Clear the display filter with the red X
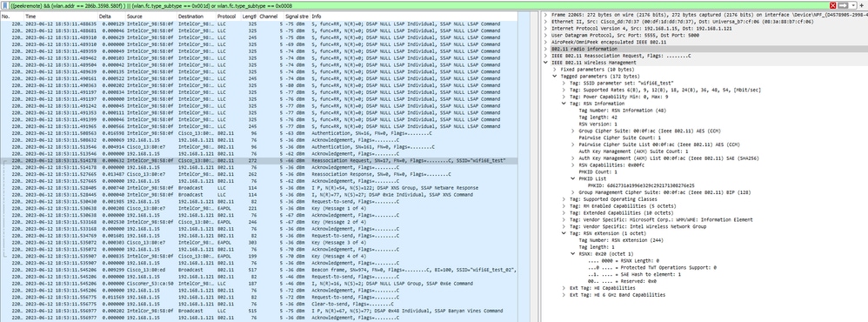Image resolution: width=868 pixels, height=322 pixels. click(833, 5)
